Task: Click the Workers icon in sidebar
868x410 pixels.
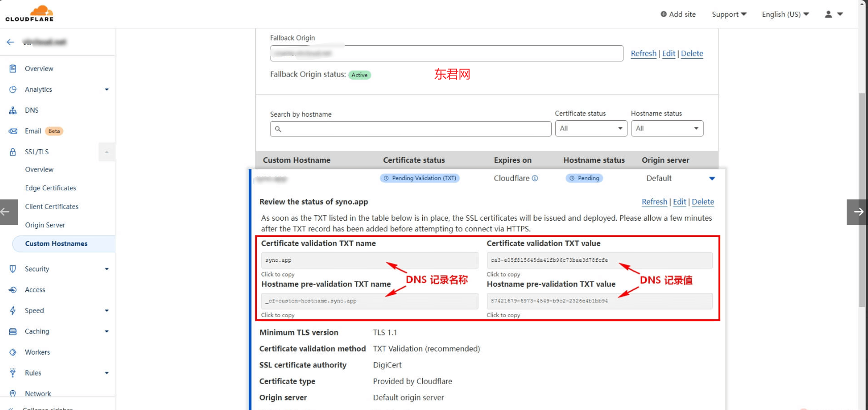Action: 13,352
